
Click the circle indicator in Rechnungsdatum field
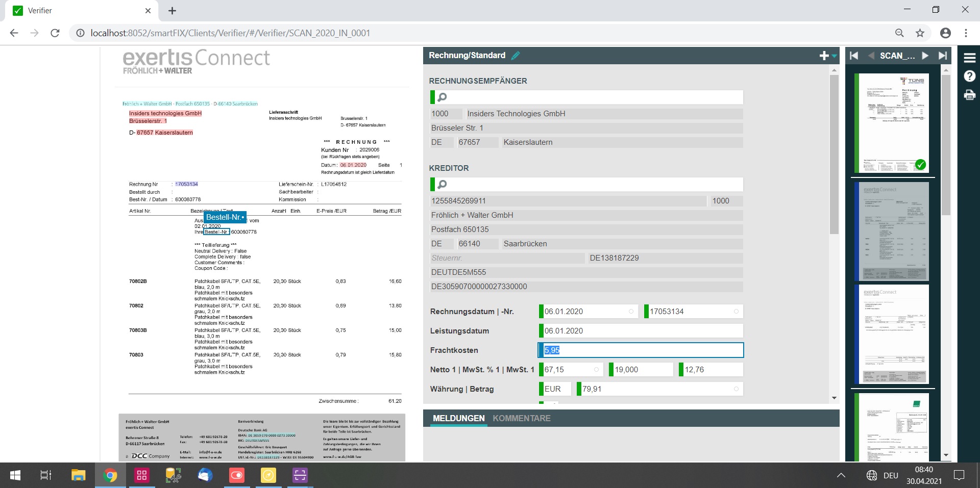point(631,312)
